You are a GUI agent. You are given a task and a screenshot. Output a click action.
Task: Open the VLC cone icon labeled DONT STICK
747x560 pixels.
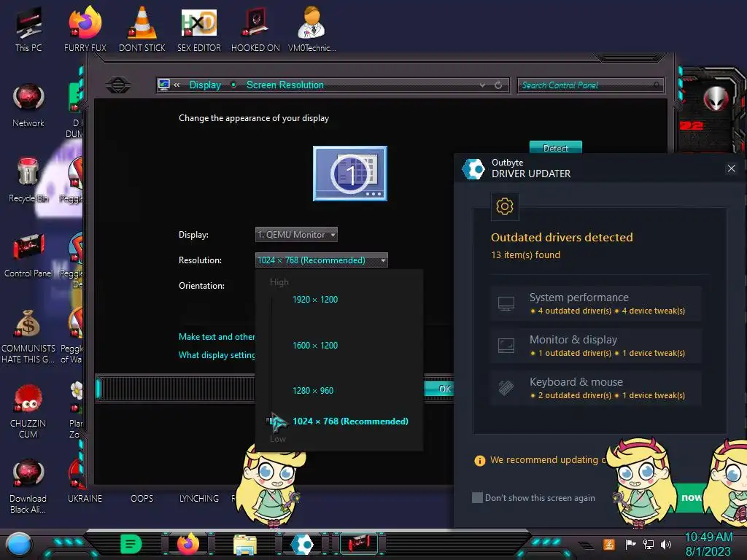click(x=142, y=28)
